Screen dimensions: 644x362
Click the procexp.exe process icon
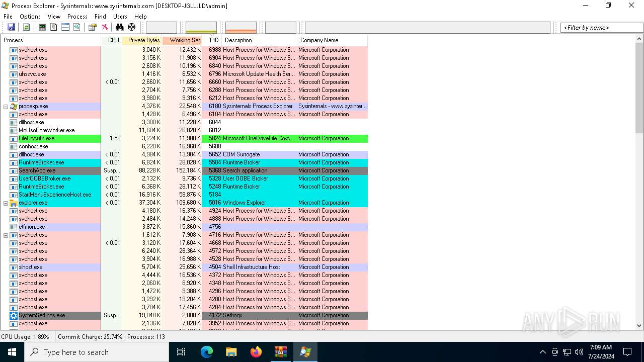tap(14, 106)
